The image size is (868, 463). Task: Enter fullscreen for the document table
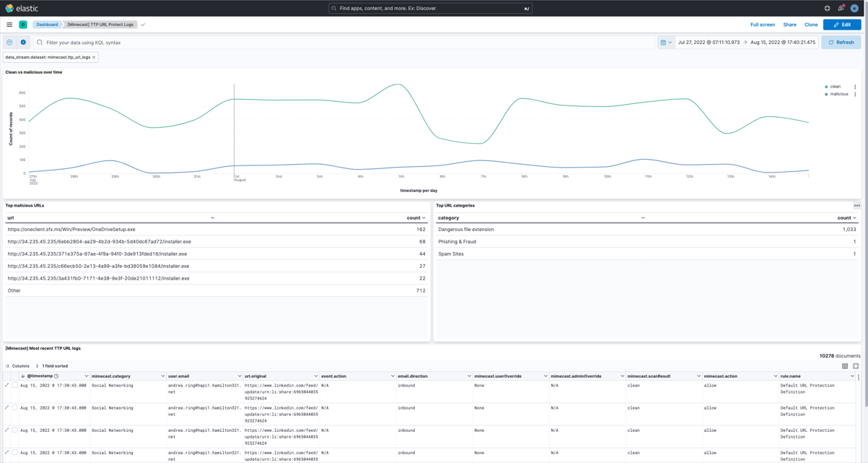pos(856,367)
